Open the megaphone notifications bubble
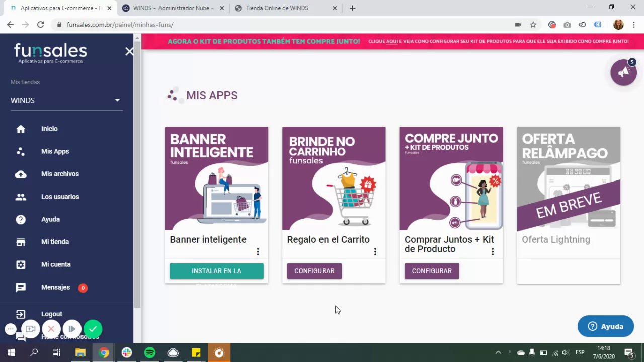 [623, 72]
